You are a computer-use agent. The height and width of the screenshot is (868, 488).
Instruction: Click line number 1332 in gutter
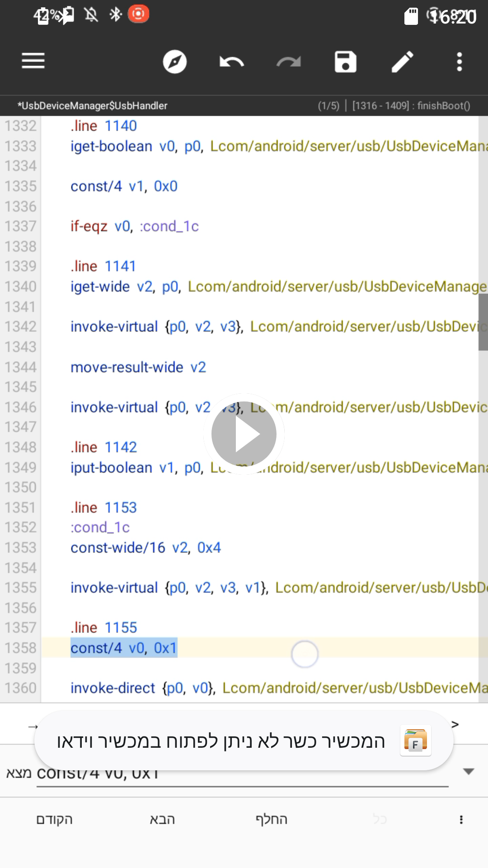pos(20,126)
